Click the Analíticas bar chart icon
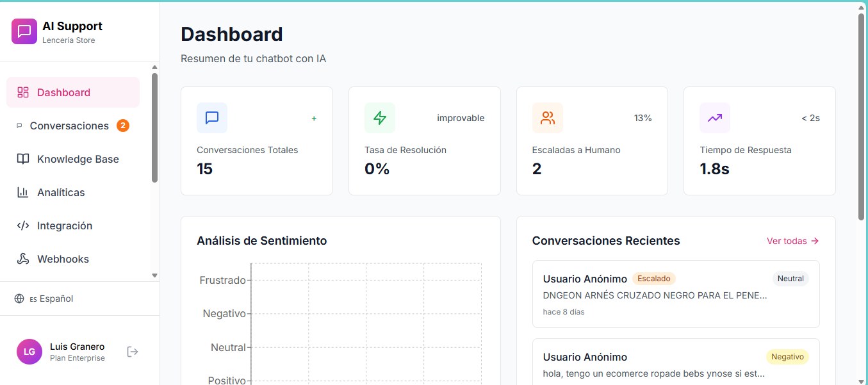The width and height of the screenshot is (868, 385). tap(23, 192)
